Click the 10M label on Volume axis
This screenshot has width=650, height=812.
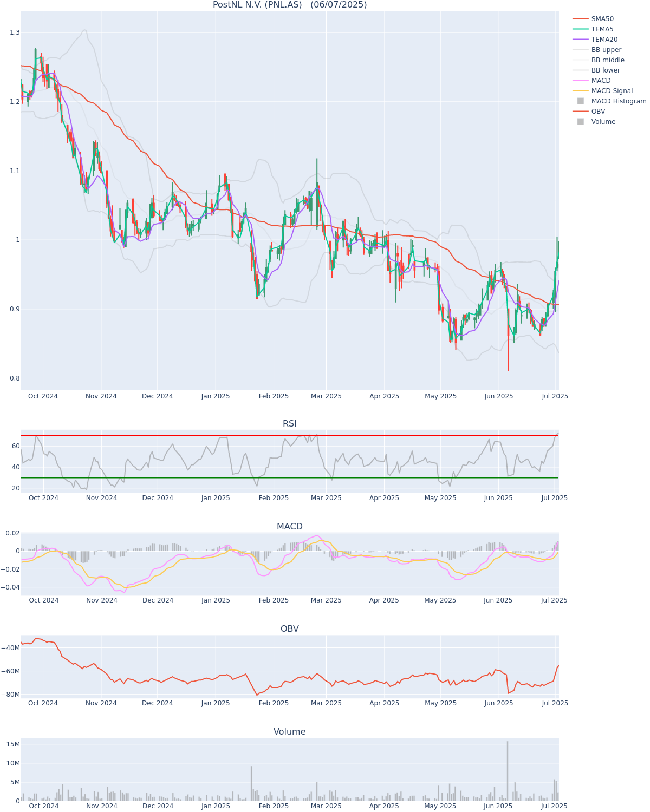(14, 763)
